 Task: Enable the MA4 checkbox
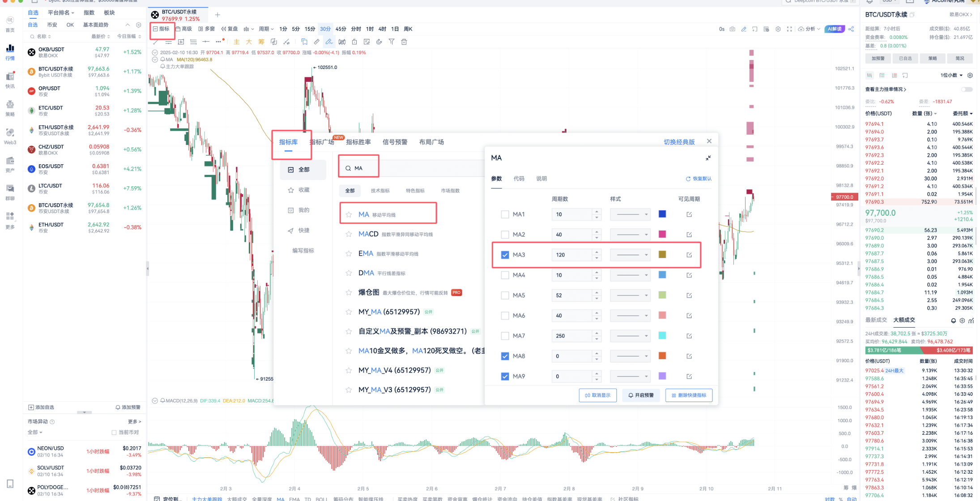(x=505, y=275)
